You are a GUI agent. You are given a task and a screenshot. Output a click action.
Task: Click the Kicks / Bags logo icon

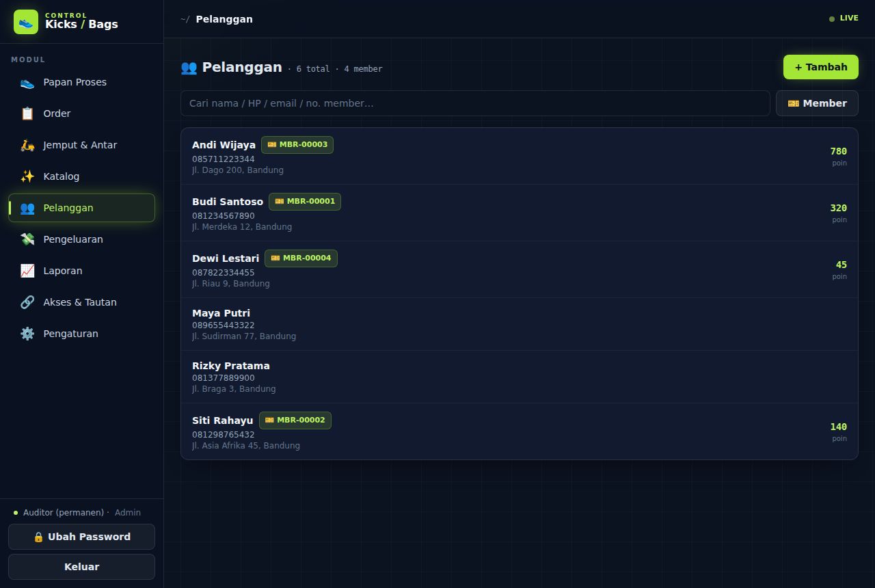26,22
